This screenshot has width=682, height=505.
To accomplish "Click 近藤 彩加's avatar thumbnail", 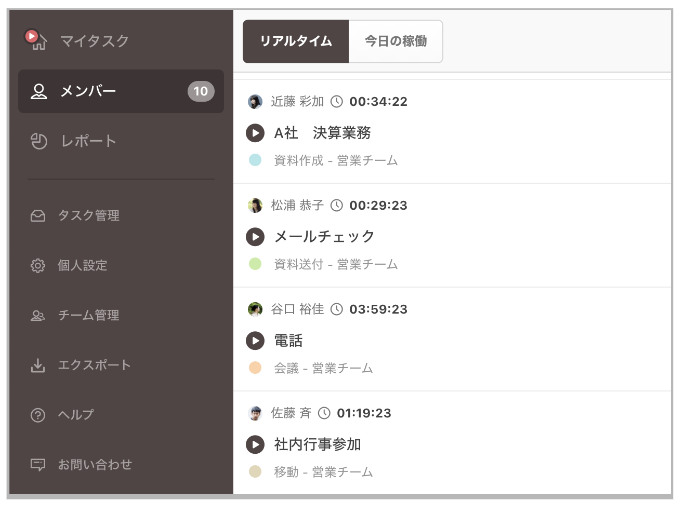I will point(255,102).
